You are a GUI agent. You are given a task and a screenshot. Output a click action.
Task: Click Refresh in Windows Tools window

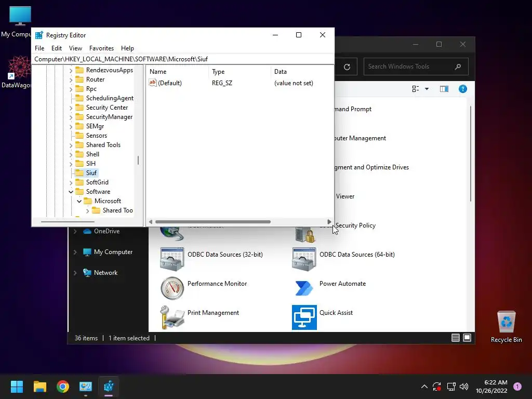pos(347,67)
